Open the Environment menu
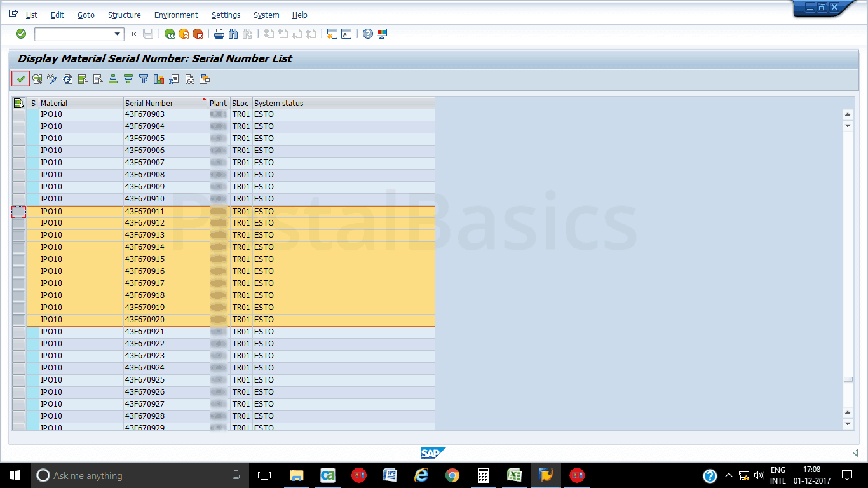 tap(176, 15)
